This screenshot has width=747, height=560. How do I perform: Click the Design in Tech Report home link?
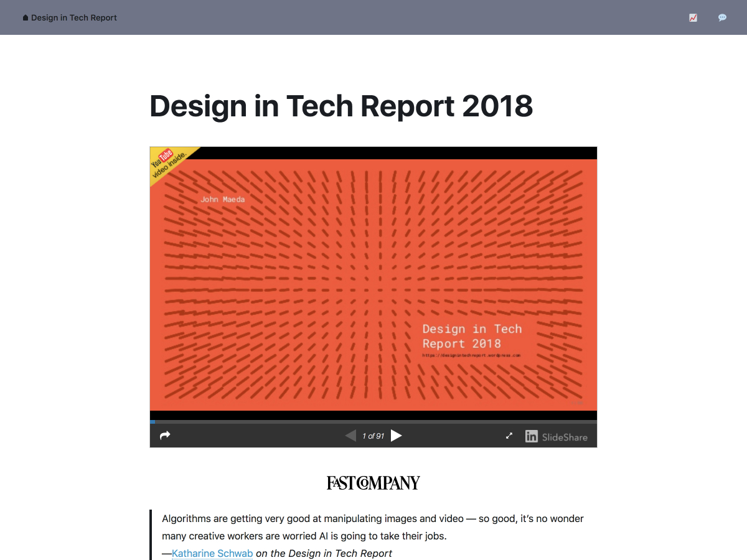point(70,17)
